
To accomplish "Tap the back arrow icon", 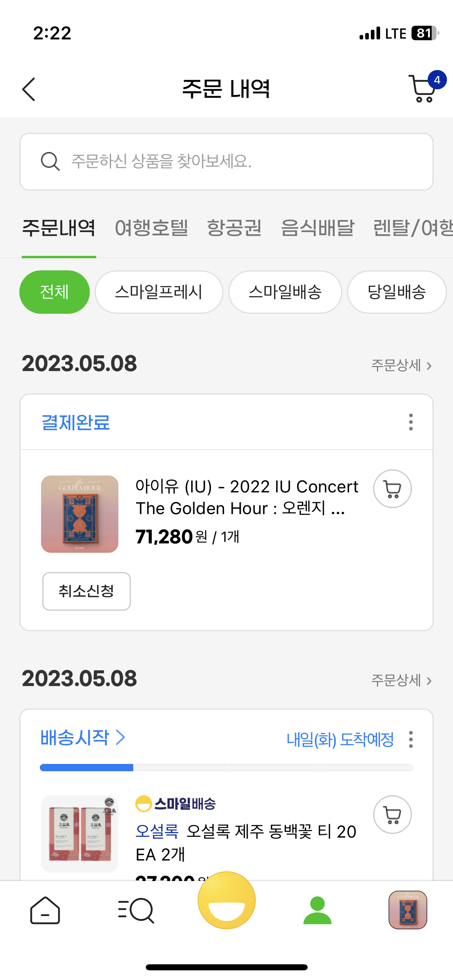I will (29, 89).
